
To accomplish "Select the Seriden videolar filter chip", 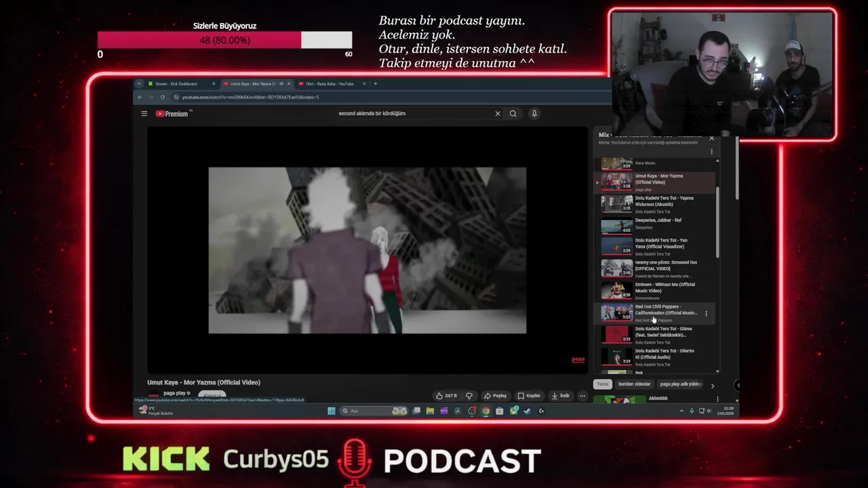I will pyautogui.click(x=634, y=384).
